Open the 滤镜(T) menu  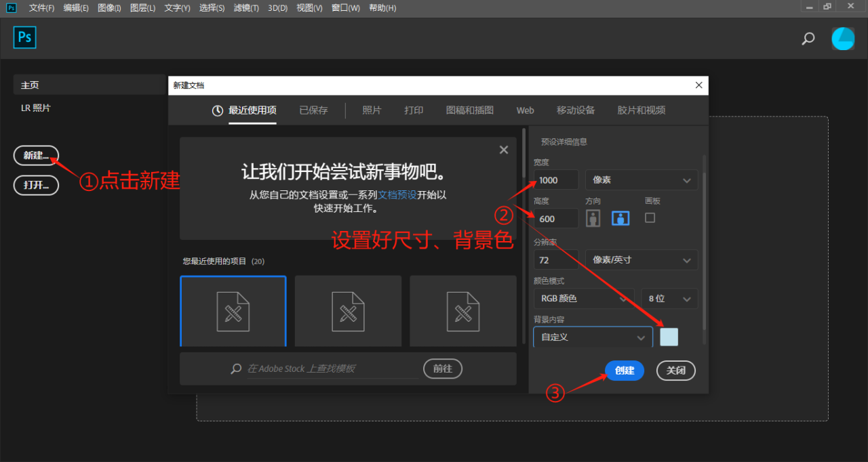[x=246, y=7]
